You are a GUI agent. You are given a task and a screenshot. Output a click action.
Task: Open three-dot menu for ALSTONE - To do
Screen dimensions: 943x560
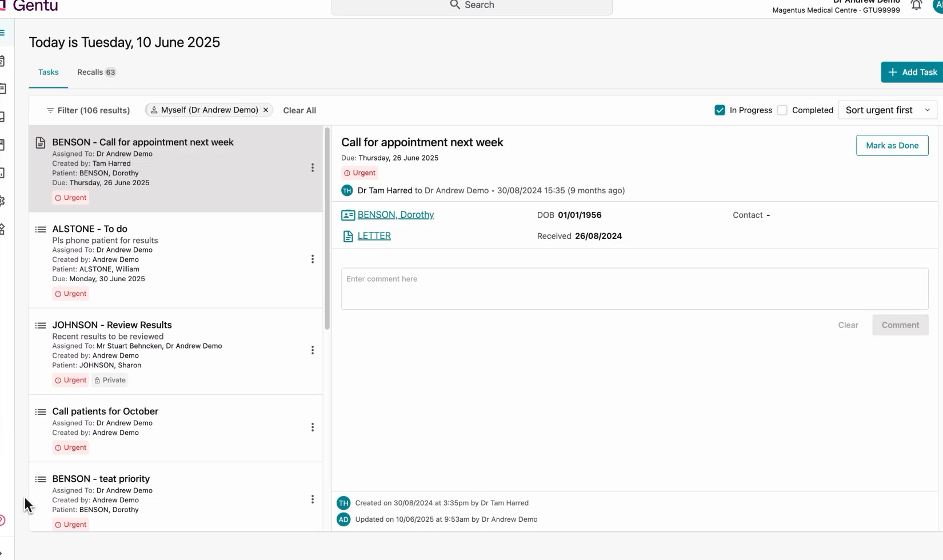313,259
